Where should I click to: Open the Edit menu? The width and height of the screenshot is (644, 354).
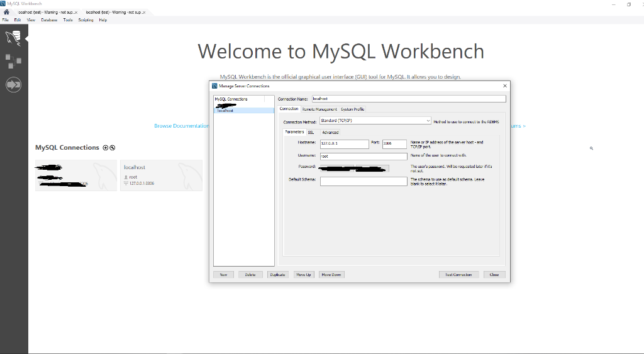(17, 19)
